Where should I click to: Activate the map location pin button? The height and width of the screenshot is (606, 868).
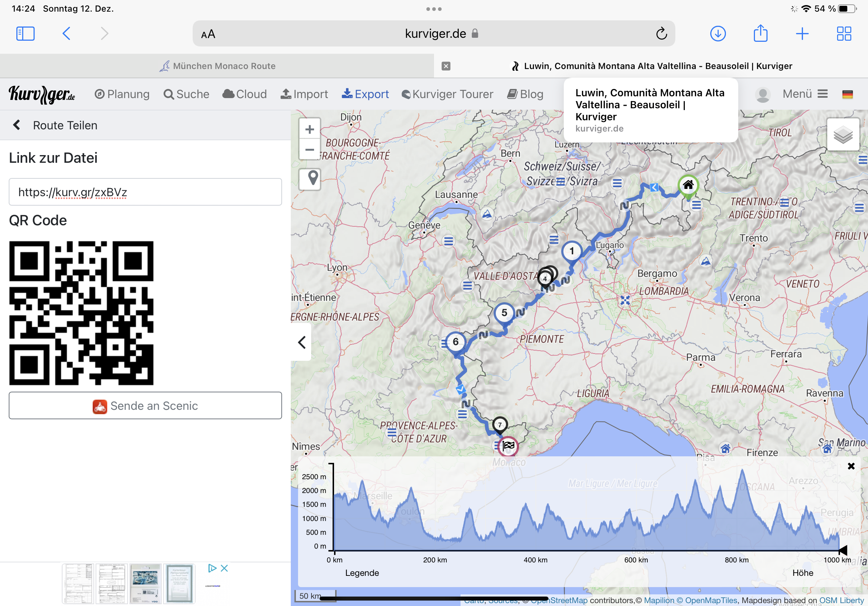[310, 179]
